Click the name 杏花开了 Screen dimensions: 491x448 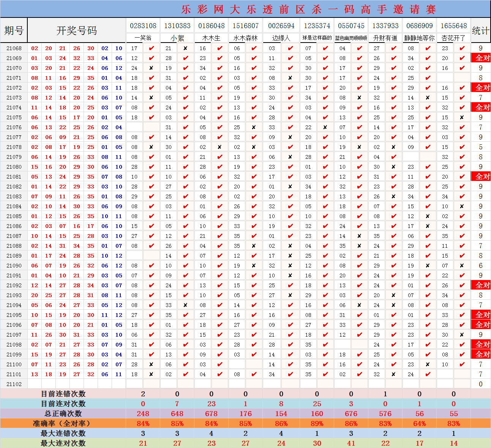453,38
